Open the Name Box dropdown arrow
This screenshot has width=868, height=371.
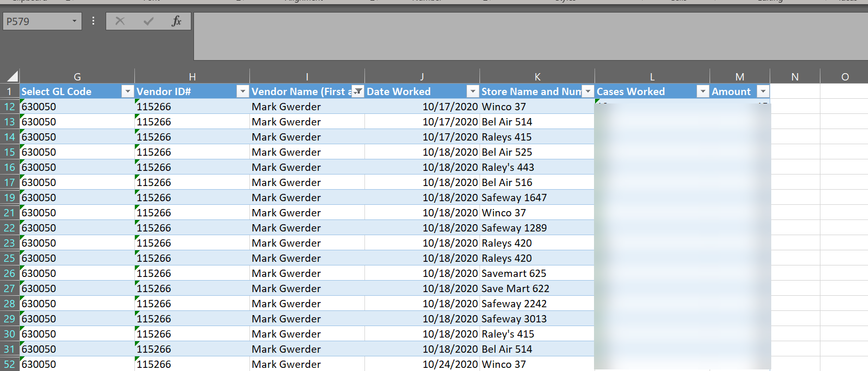(74, 21)
